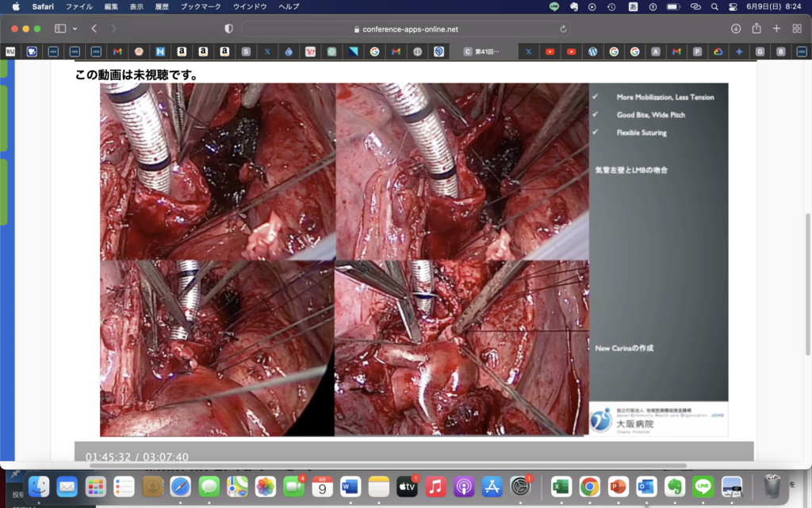Open a new tab with plus button

point(776,29)
